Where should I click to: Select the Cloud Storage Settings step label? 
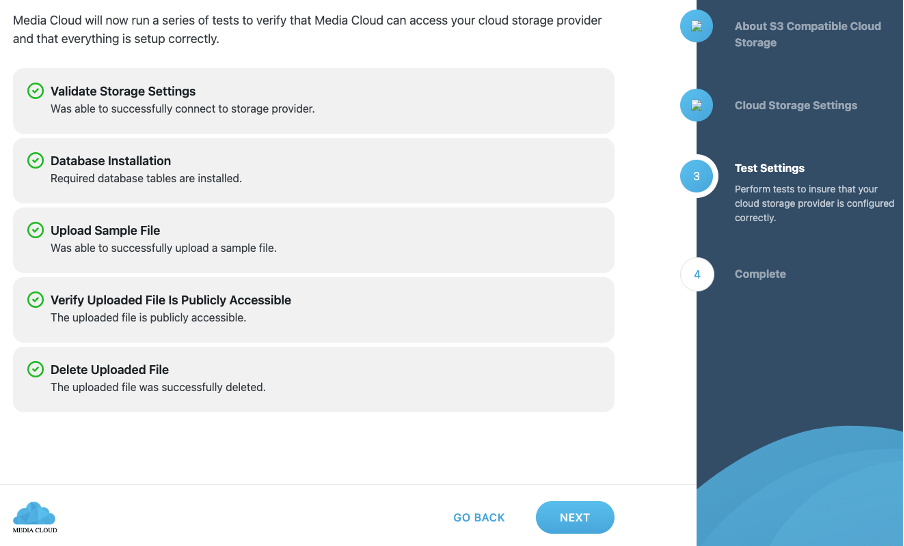tap(796, 106)
